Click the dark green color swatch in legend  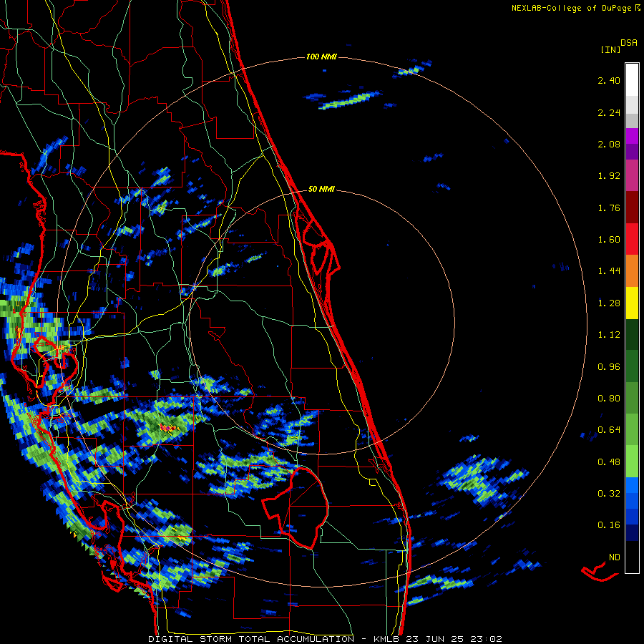click(632, 334)
